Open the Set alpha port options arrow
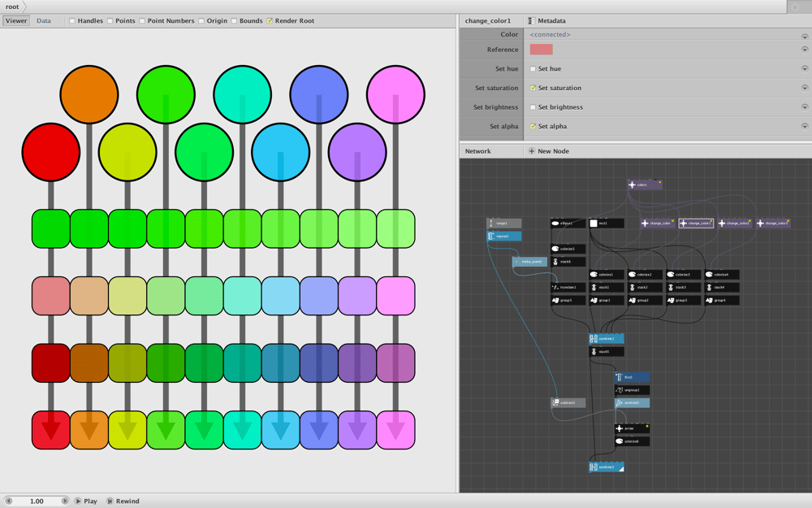The width and height of the screenshot is (812, 508). 805,127
